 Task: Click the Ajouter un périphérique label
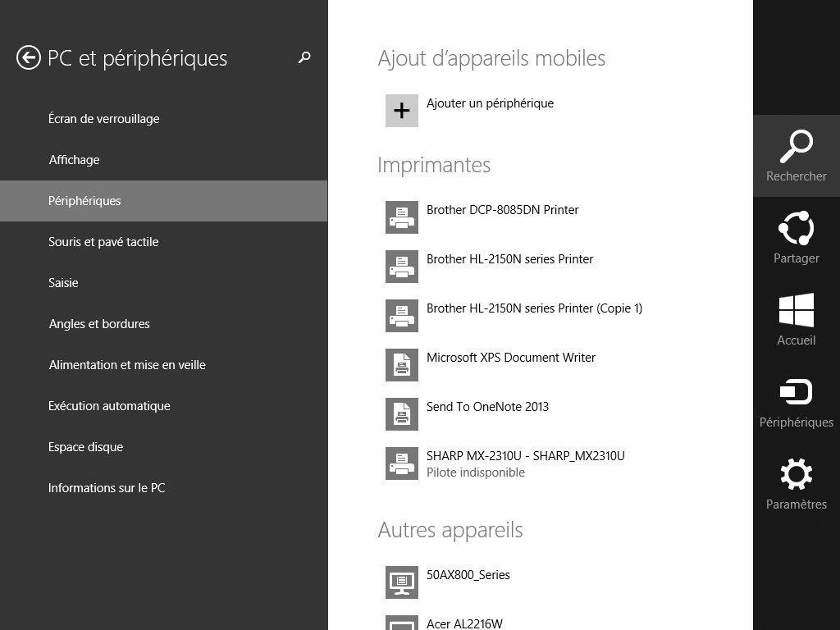tap(490, 103)
